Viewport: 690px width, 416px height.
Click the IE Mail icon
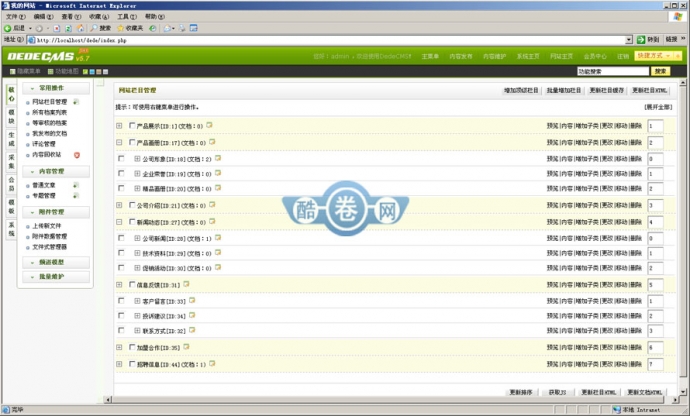point(167,28)
